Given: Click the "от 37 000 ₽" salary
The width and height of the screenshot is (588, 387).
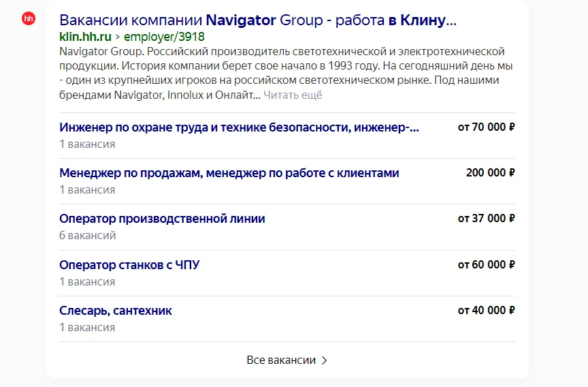Looking at the screenshot, I should 486,219.
